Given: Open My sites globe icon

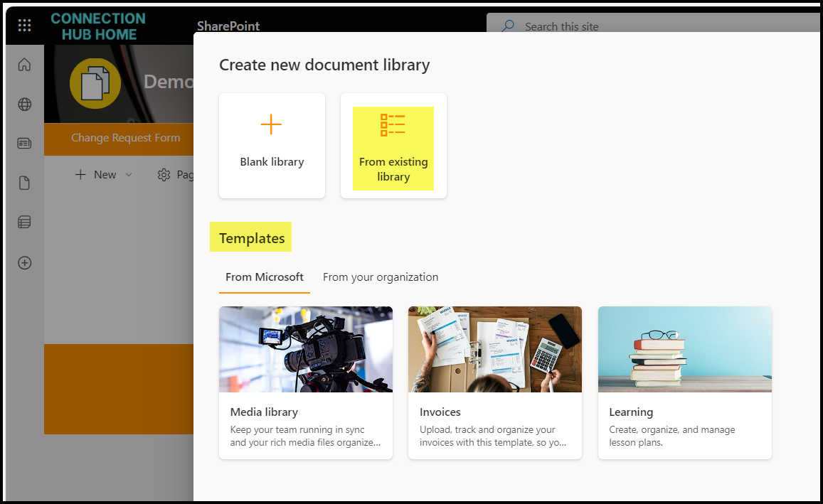Looking at the screenshot, I should click(24, 104).
